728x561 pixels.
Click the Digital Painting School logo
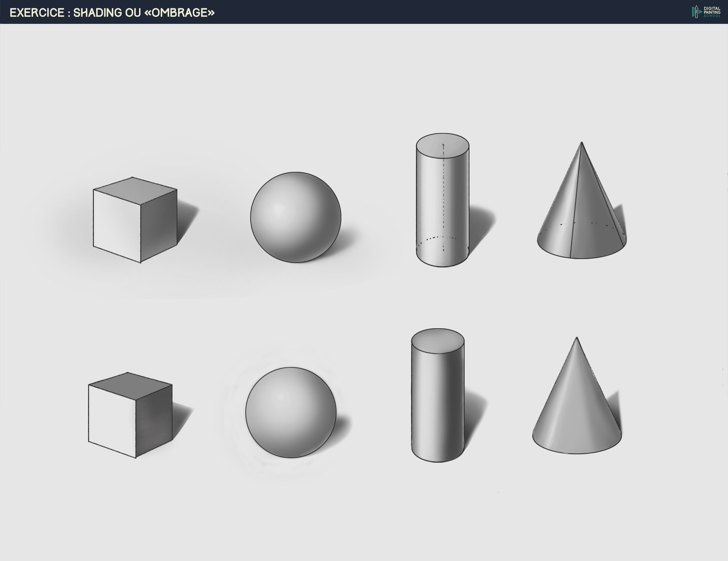(705, 12)
